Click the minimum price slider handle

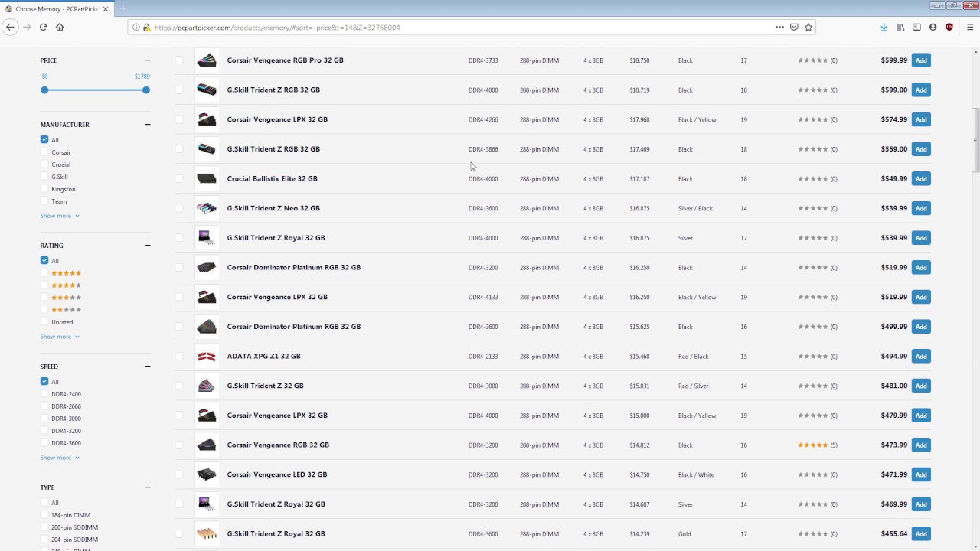click(x=44, y=90)
